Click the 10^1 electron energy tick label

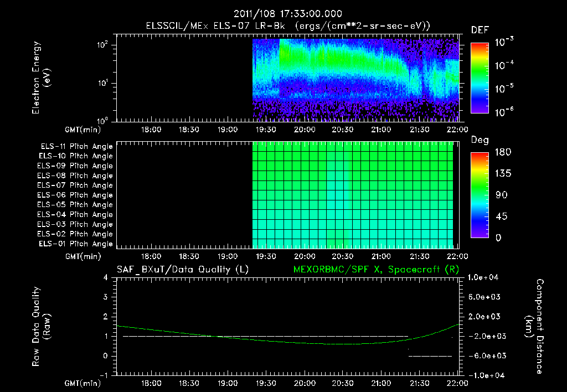click(x=102, y=83)
